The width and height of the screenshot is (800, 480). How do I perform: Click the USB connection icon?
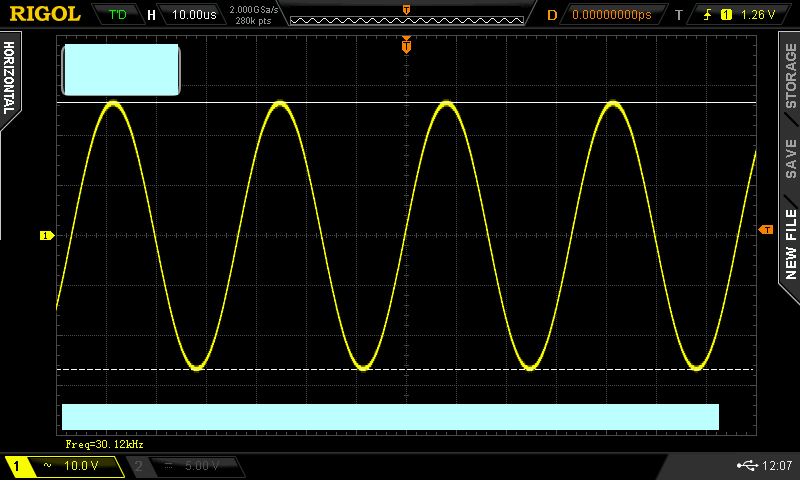[x=747, y=465]
